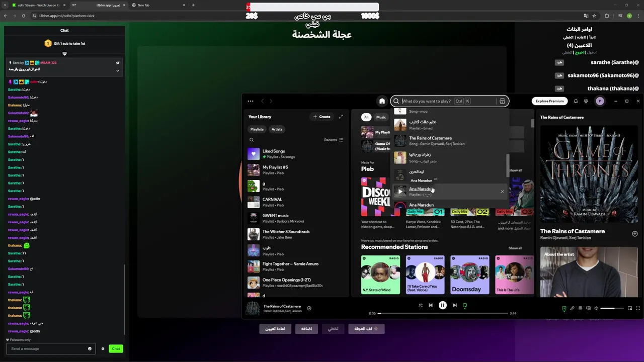Open The Witcher 3 Soundtrack playlist
The height and width of the screenshot is (362, 644).
pyautogui.click(x=297, y=234)
